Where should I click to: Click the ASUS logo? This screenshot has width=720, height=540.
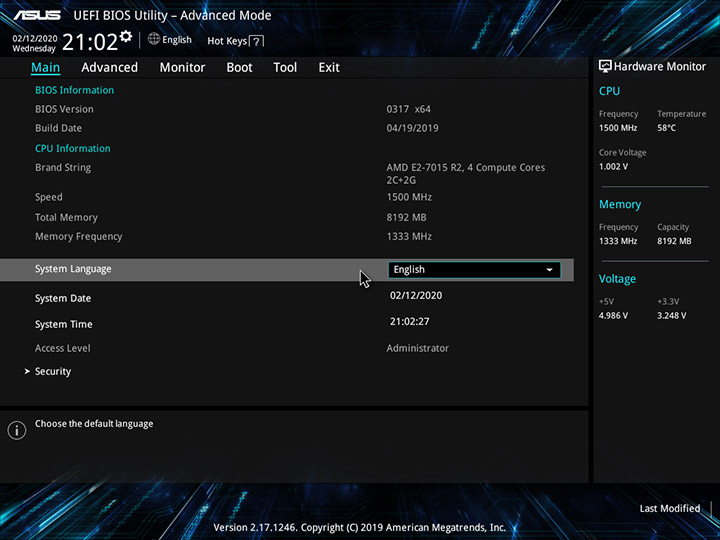(x=37, y=15)
